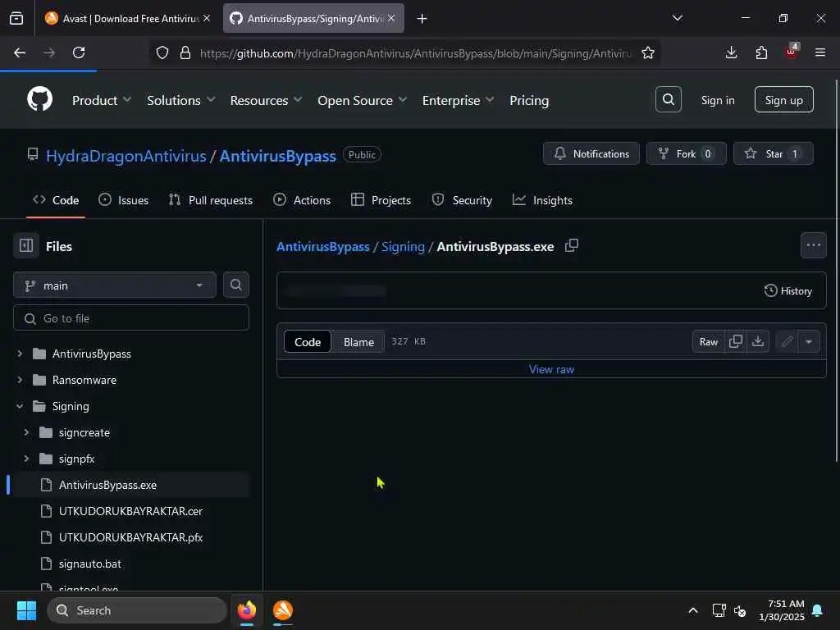Screen dimensions: 840x630
Task: Open Firefox extensions puzzle icon
Action: coord(761,52)
